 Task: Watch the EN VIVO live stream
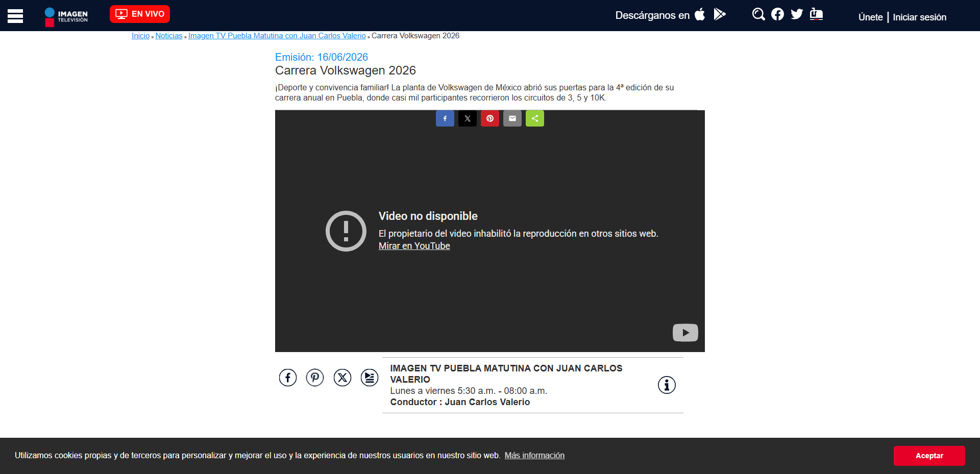[140, 14]
